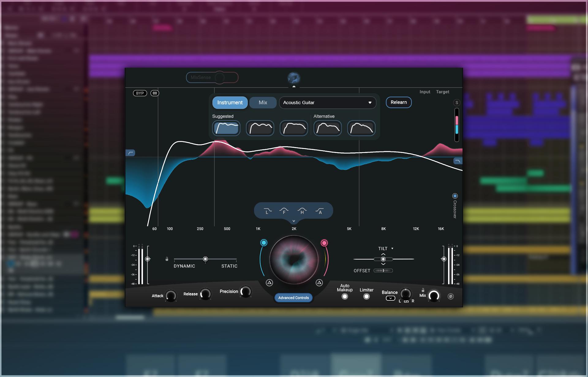Click the grid display icon next to BYP
This screenshot has width=588, height=377.
coord(155,93)
